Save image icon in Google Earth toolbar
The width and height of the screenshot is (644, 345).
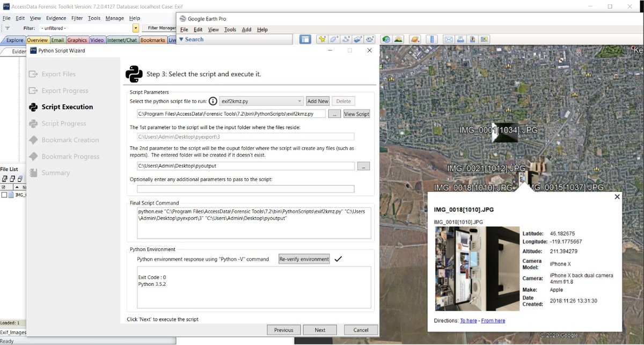472,39
